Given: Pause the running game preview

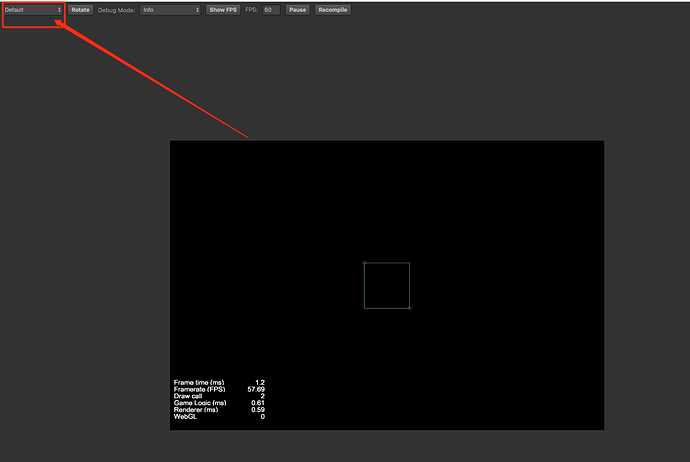Looking at the screenshot, I should [297, 10].
